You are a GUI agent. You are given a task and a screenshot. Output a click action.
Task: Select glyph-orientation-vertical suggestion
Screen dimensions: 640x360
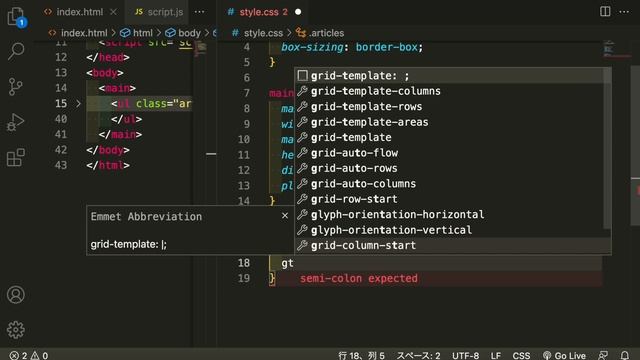point(449,230)
